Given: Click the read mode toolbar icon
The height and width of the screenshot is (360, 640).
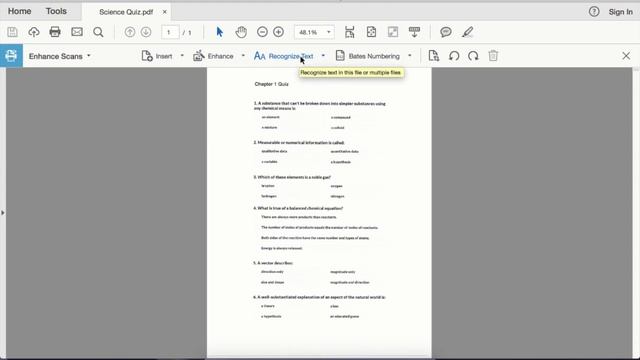Looking at the screenshot, I should pos(414,32).
